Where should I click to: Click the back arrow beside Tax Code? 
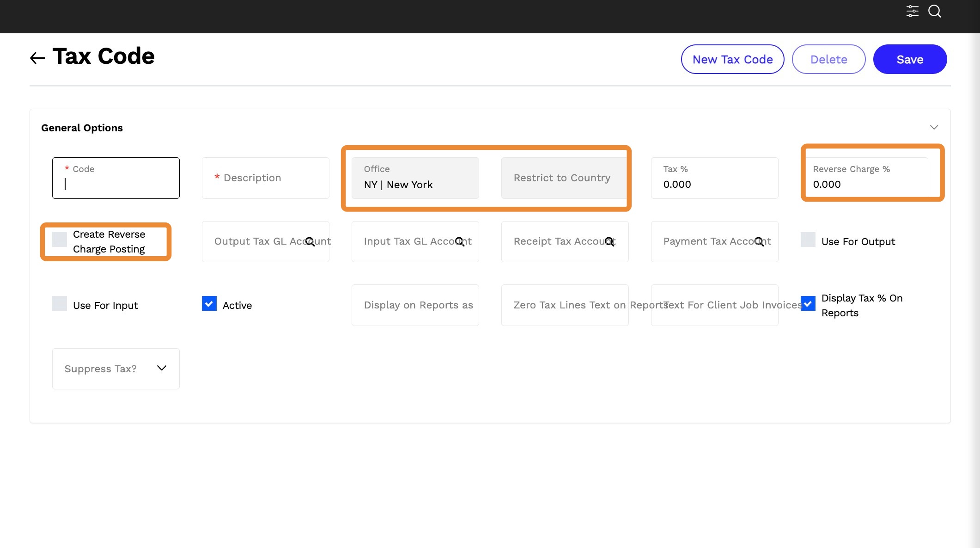pos(37,58)
